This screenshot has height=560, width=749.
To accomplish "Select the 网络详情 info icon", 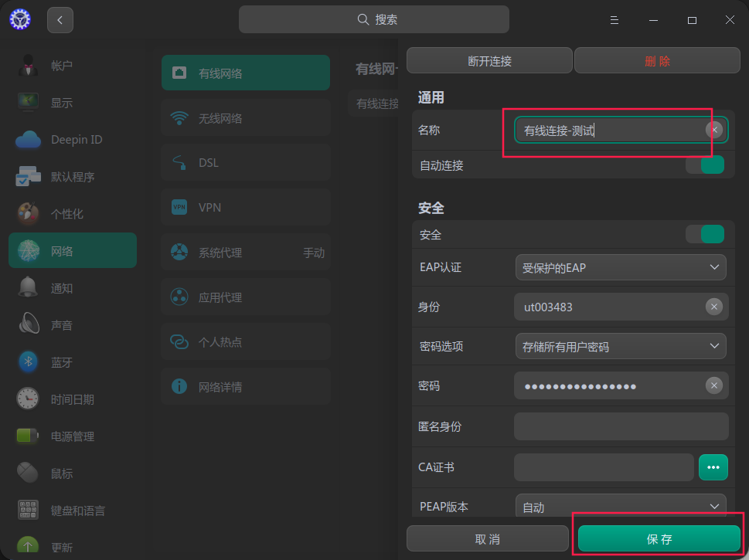I will click(179, 386).
